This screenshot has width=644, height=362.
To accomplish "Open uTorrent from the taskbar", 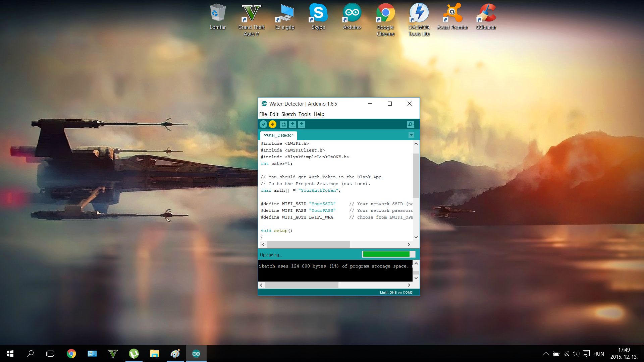I will 134,354.
